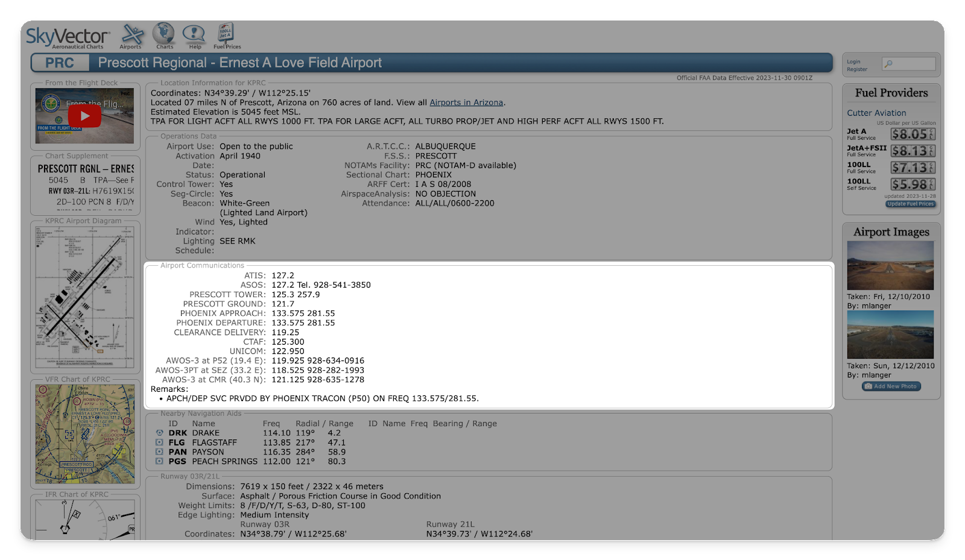Viewport: 965px width, 560px height.
Task: Click the SkyVector Aeronautical Charts logo
Action: point(68,37)
